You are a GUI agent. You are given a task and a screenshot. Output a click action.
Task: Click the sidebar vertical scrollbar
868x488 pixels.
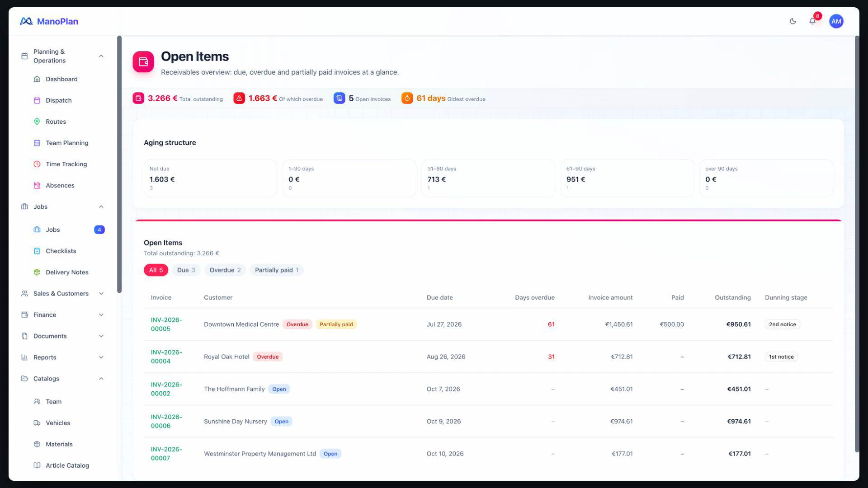click(x=119, y=164)
